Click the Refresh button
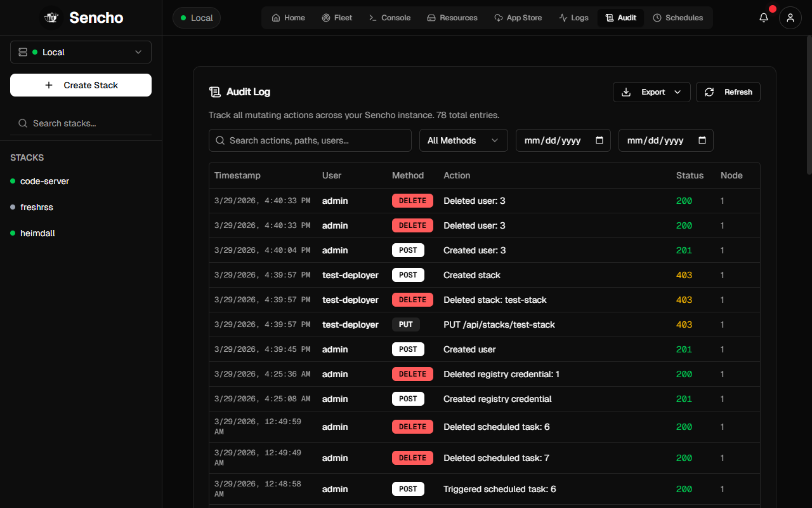The image size is (812, 508). (x=728, y=92)
